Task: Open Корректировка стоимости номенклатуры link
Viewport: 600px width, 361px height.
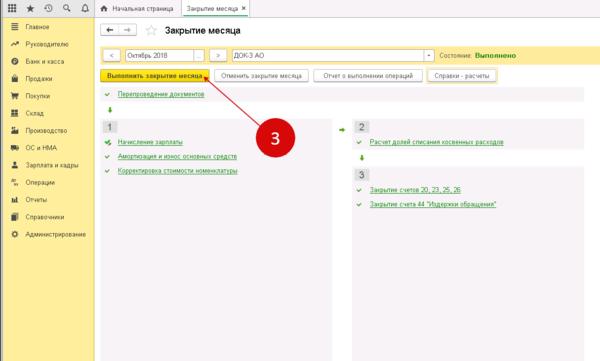Action: tap(178, 171)
